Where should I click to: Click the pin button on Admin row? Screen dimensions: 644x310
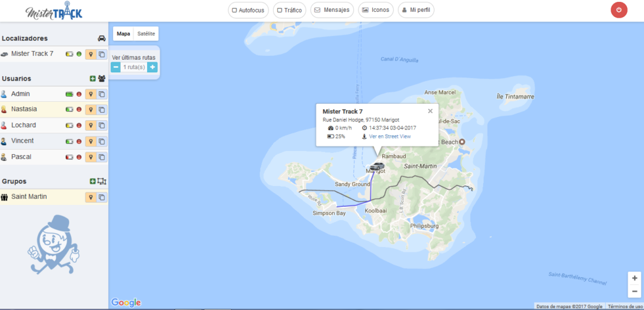coord(91,94)
